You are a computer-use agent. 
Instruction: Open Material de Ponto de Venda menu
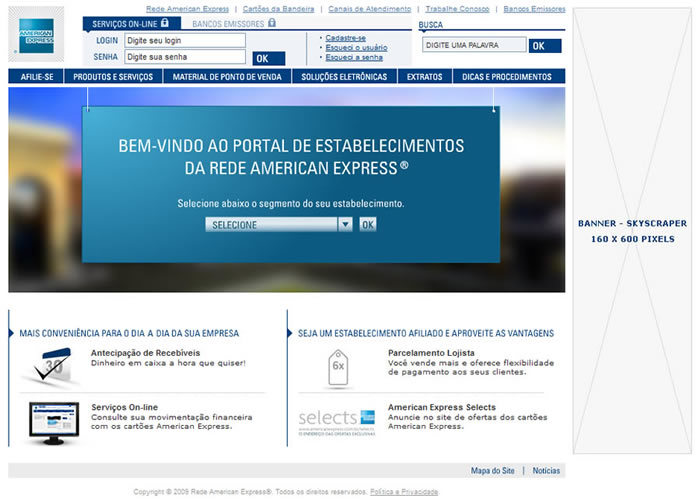(227, 77)
